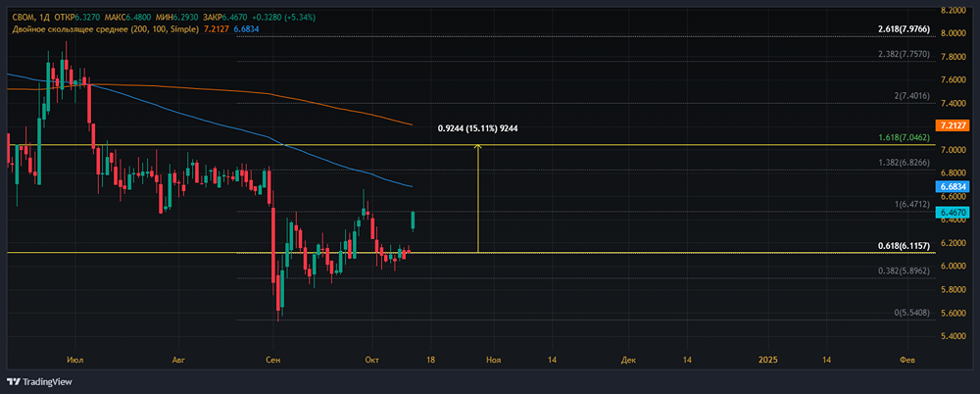Screen dimensions: 980x394
Task: Click the 1(6.4712) Fibonacci label
Action: point(911,205)
